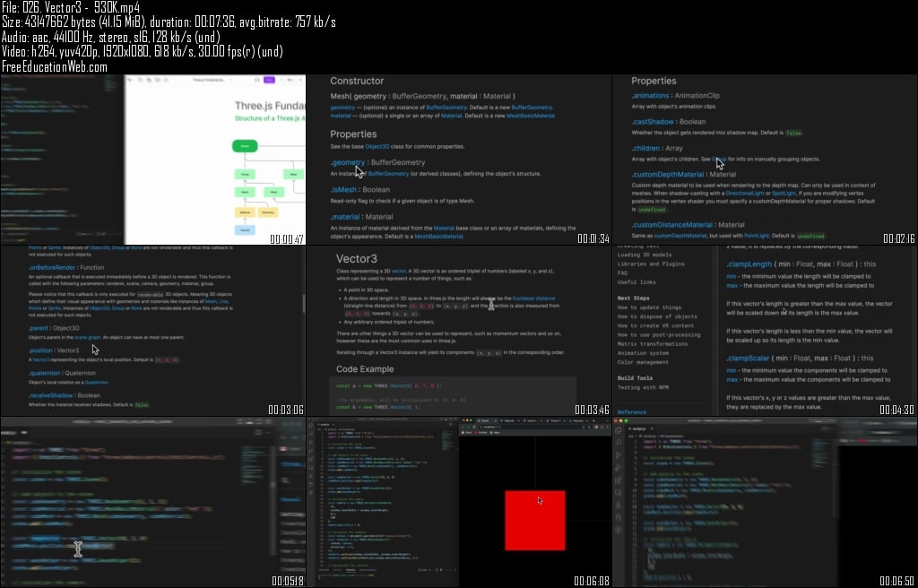The width and height of the screenshot is (918, 588).
Task: Click the explorer icon in the 00:06:50 editor
Action: [x=619, y=430]
